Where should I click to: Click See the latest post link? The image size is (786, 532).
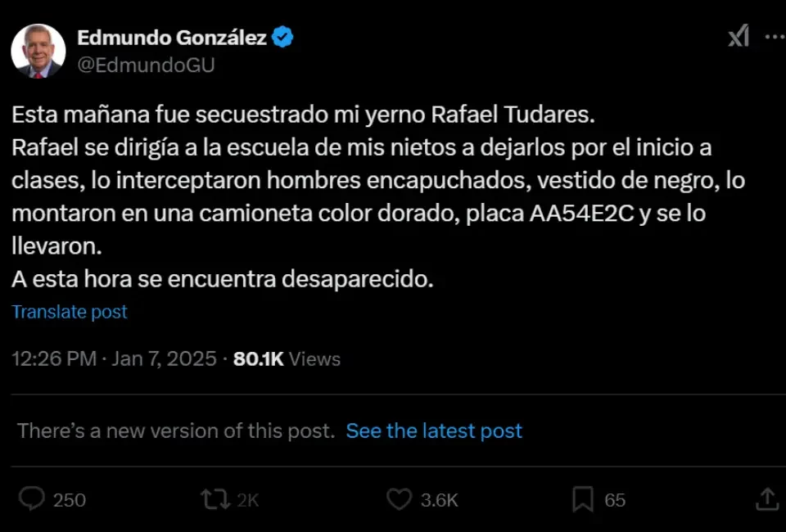pos(434,431)
